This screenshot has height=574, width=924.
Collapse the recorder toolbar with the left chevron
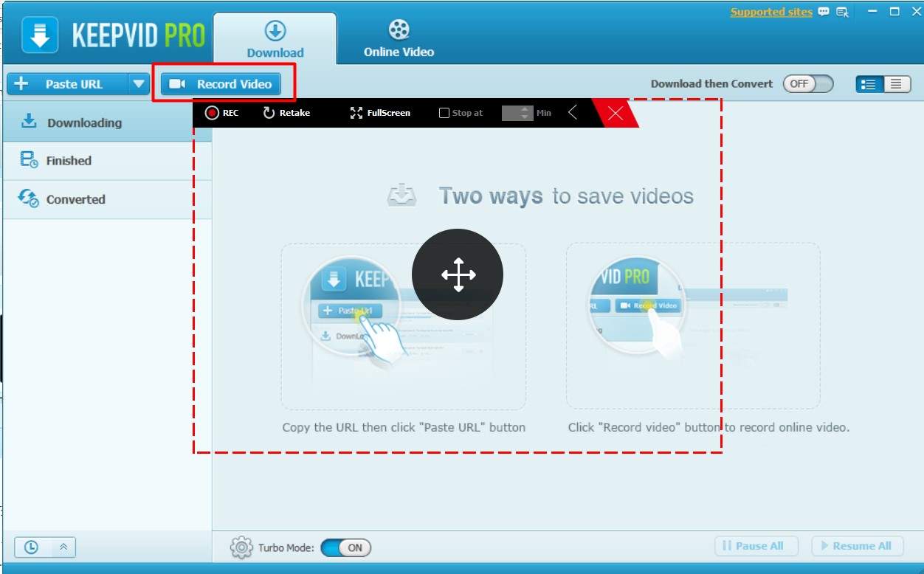(573, 112)
